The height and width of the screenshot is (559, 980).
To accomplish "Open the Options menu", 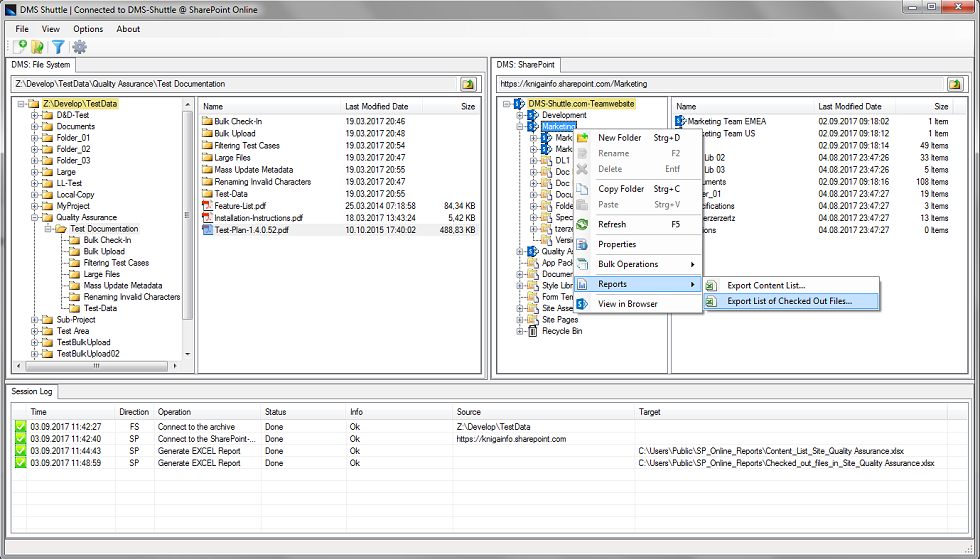I will coord(88,29).
